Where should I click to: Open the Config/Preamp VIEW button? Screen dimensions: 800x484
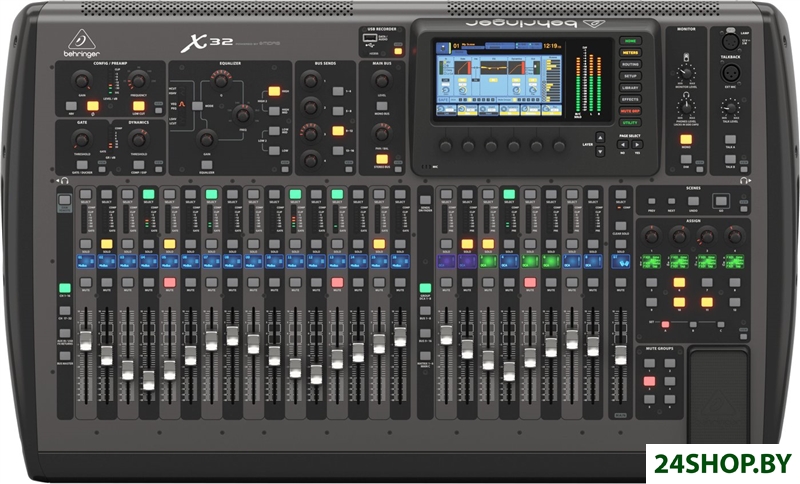click(159, 110)
